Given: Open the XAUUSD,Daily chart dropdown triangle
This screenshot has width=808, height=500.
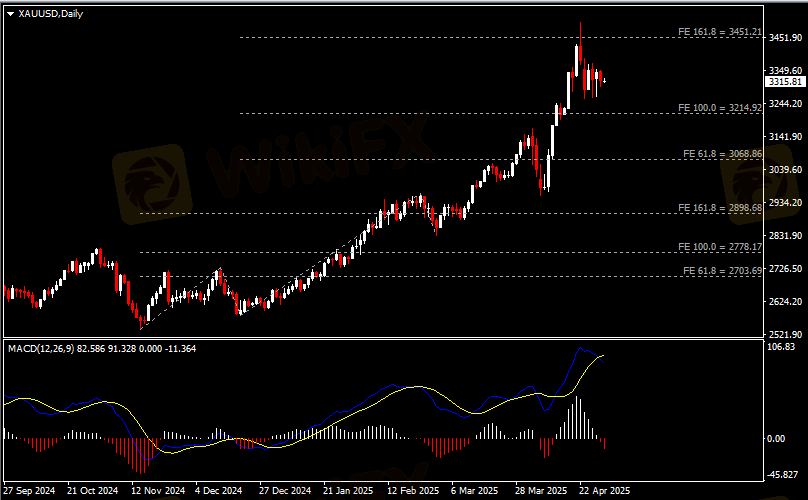Looking at the screenshot, I should 10,14.
